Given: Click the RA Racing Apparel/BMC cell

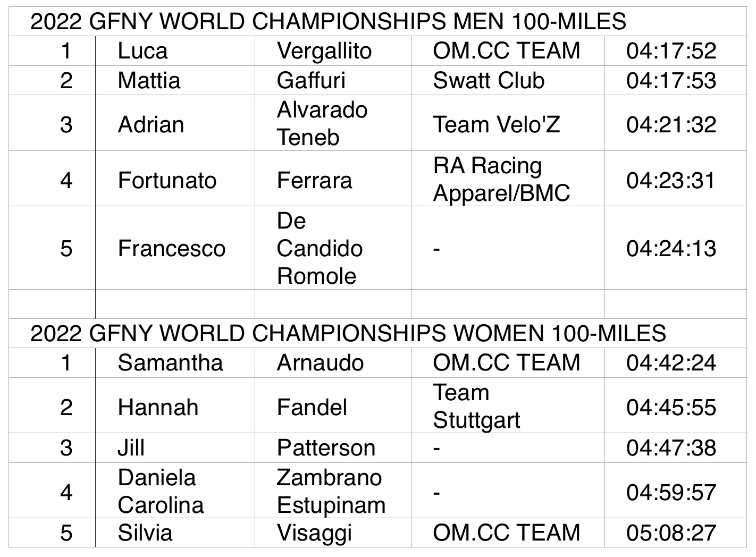Looking at the screenshot, I should coord(501,180).
